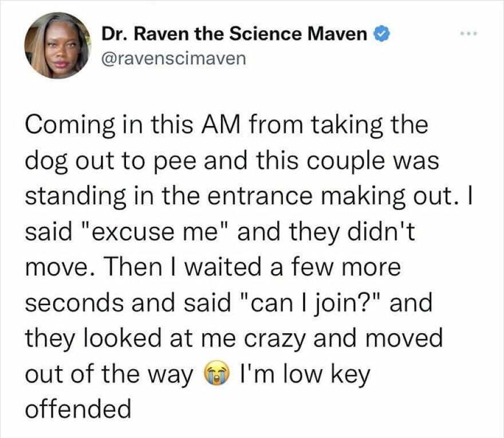Click the display name Dr. Raven the Science Maven
The image size is (504, 438).
(234, 34)
